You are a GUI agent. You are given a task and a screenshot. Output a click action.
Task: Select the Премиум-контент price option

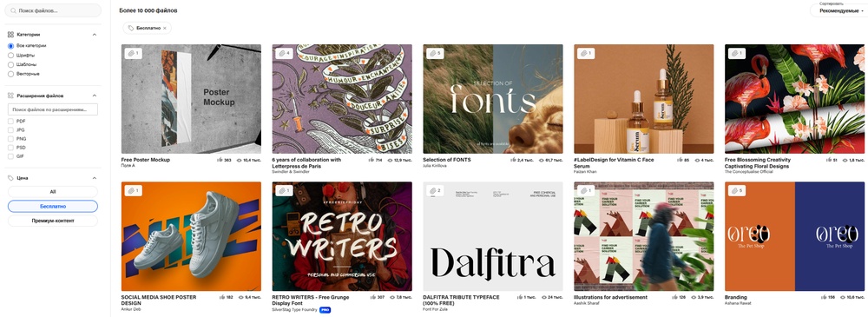[x=53, y=221]
